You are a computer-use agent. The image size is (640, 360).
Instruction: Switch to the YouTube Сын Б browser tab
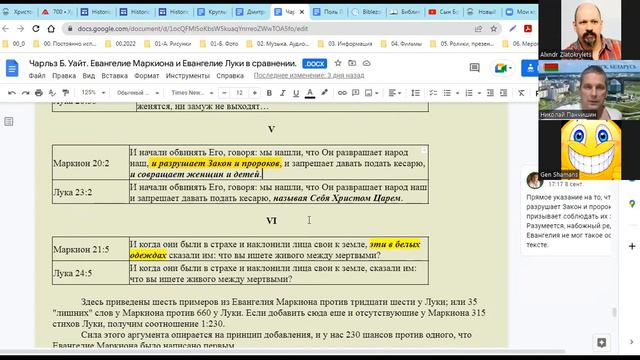(x=444, y=12)
